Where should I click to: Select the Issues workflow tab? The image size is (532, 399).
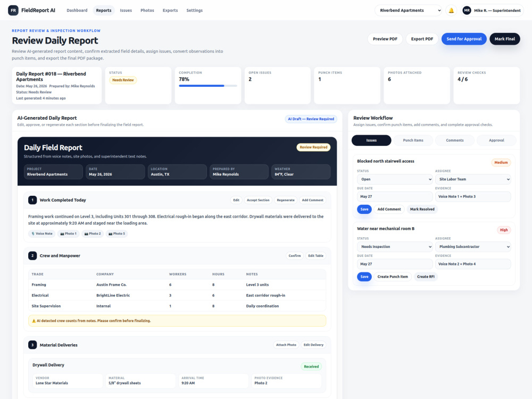(x=371, y=140)
